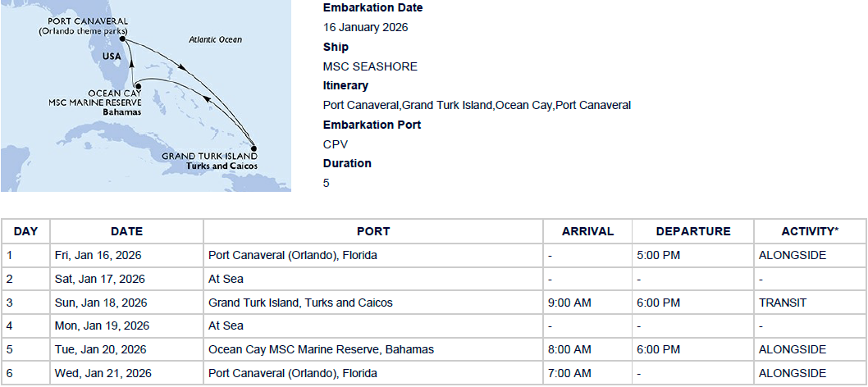The width and height of the screenshot is (868, 387).
Task: Select the ARRIVAL column header
Action: pos(588,231)
